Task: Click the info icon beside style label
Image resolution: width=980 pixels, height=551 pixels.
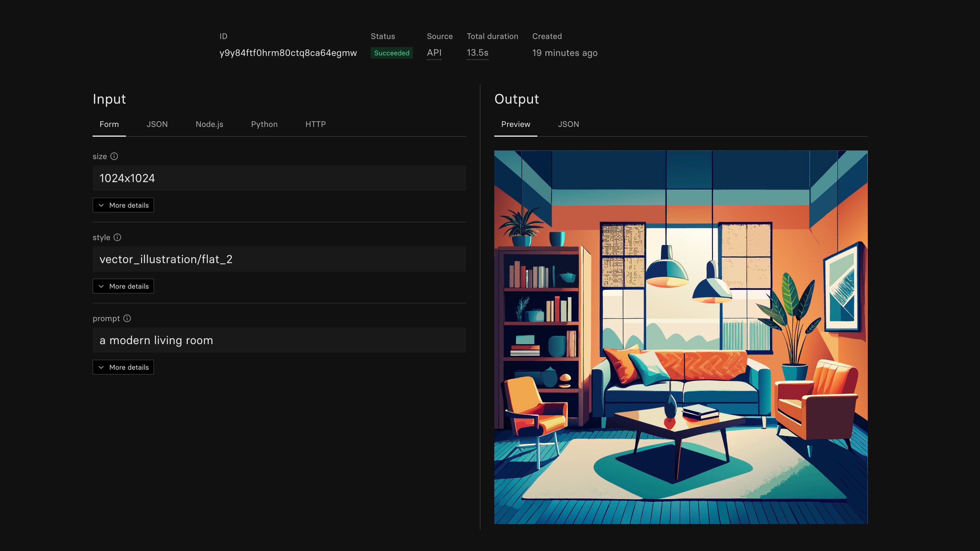Action: click(x=117, y=237)
